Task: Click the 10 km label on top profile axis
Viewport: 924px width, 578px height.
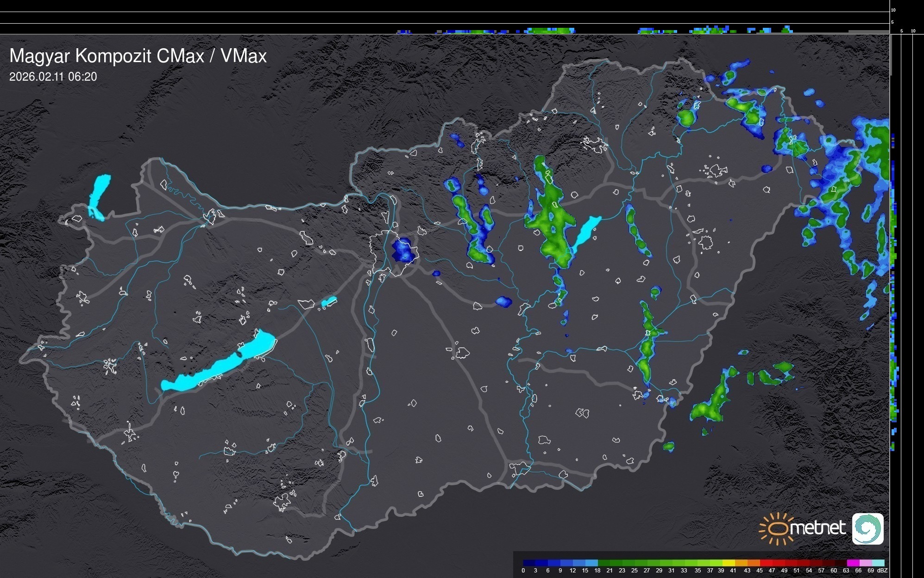Action: (x=893, y=10)
